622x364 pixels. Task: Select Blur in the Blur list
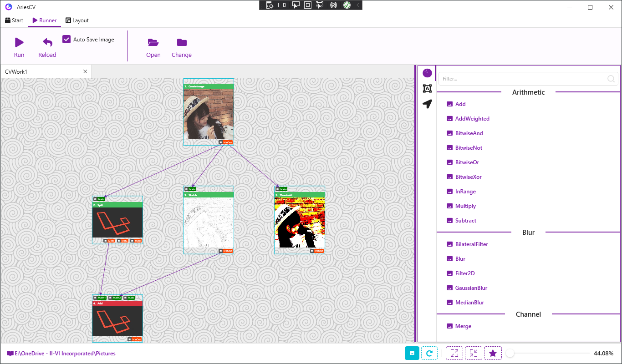tap(460, 259)
